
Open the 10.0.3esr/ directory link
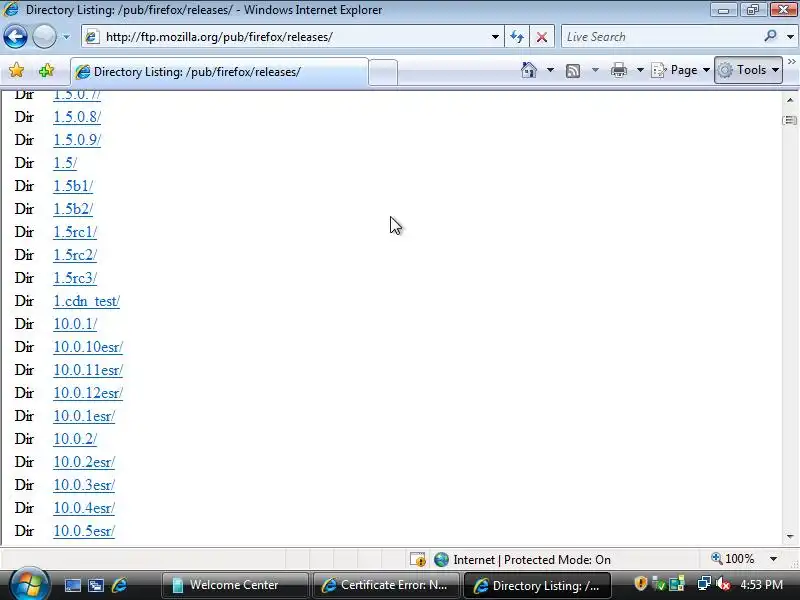pos(84,485)
